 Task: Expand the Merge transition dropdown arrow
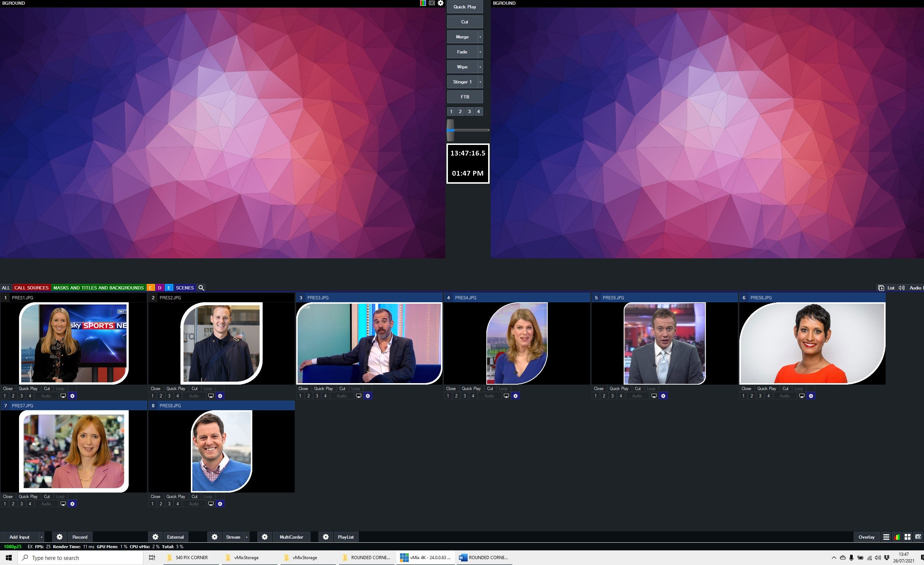pos(480,37)
